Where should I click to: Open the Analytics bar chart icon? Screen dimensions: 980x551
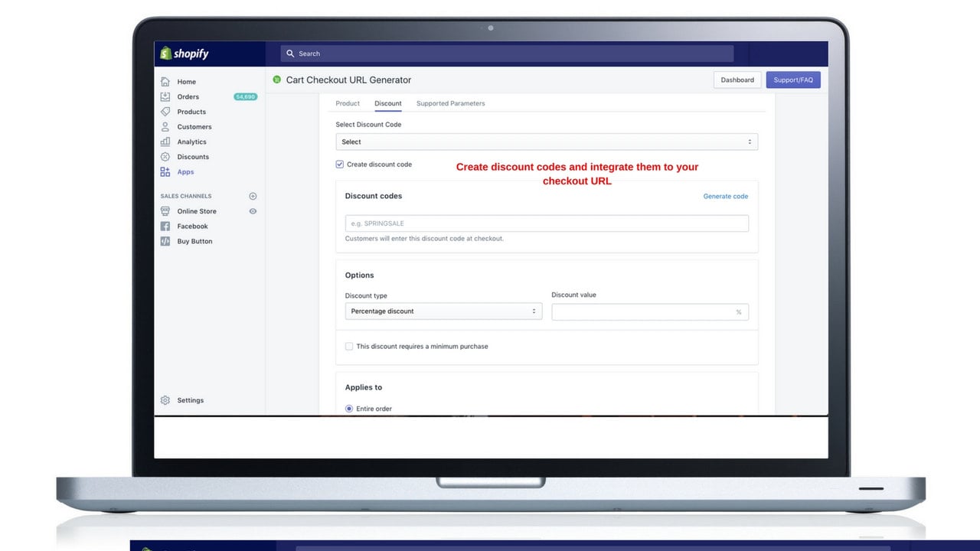(165, 142)
